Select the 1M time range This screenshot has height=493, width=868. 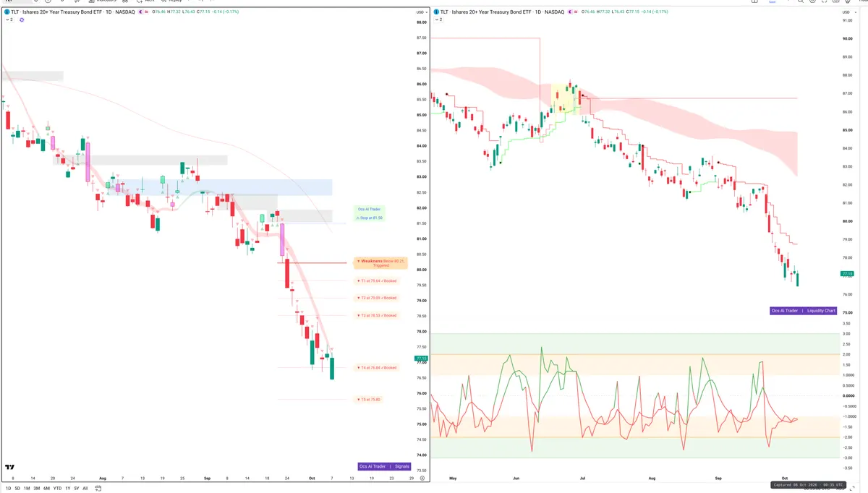(x=27, y=489)
